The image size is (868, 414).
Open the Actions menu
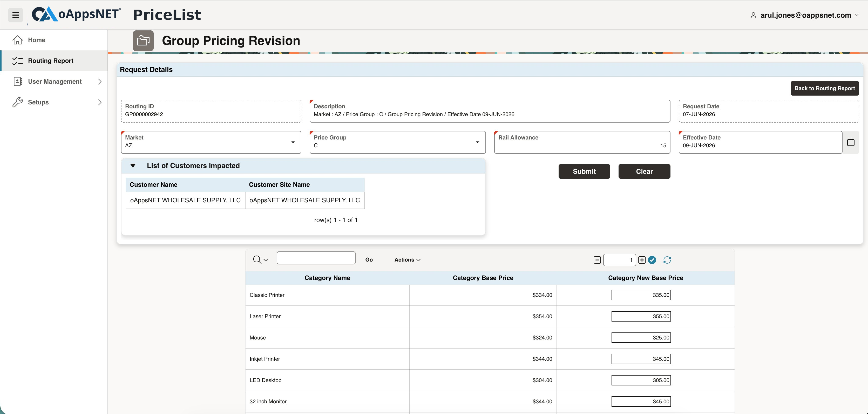(407, 259)
